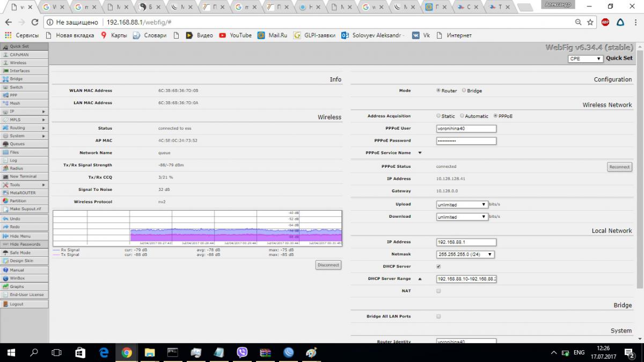
Task: Select Automatic address acquisition
Action: click(462, 116)
